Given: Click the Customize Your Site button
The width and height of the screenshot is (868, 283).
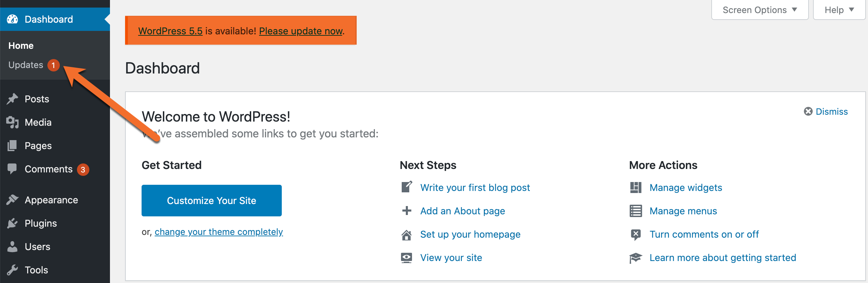Looking at the screenshot, I should pos(211,200).
